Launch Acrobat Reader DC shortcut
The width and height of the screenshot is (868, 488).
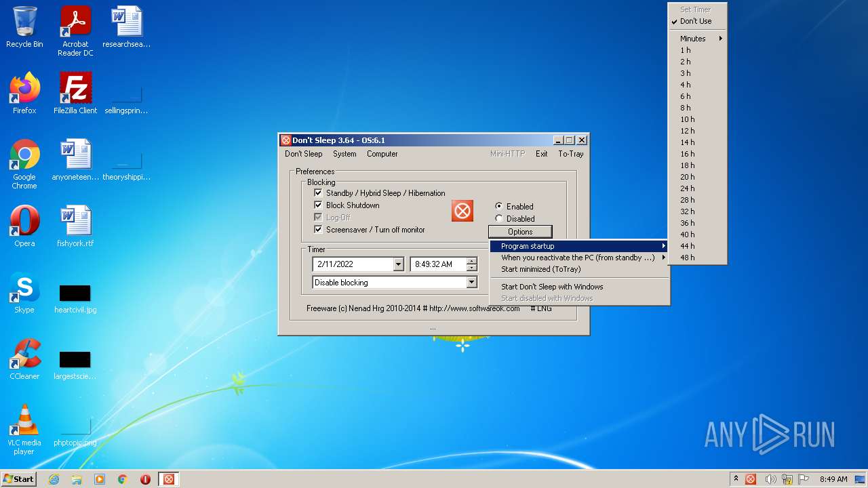(75, 31)
